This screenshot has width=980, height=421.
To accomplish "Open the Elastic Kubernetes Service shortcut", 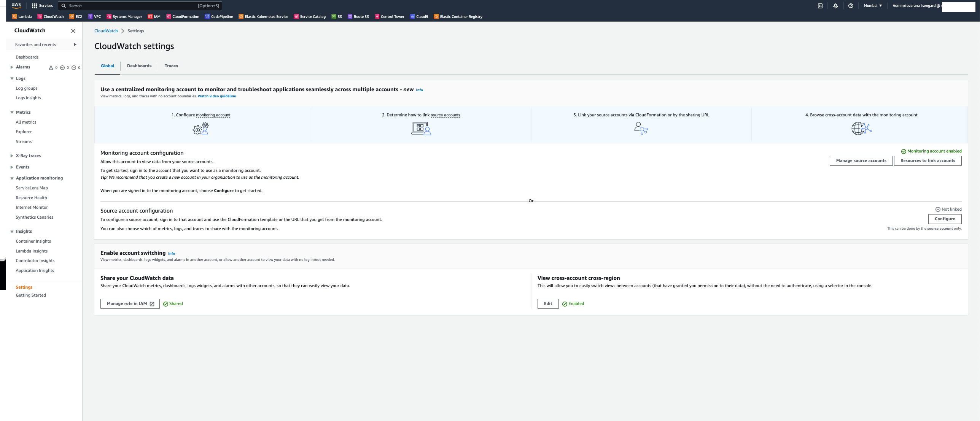I will coord(263,16).
